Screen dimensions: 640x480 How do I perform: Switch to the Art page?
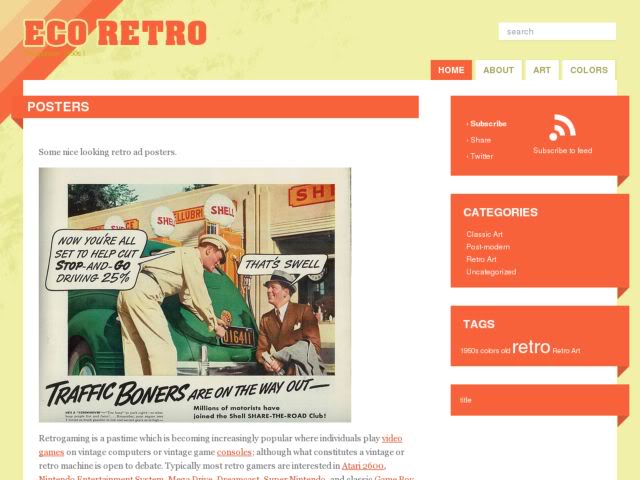[x=542, y=70]
